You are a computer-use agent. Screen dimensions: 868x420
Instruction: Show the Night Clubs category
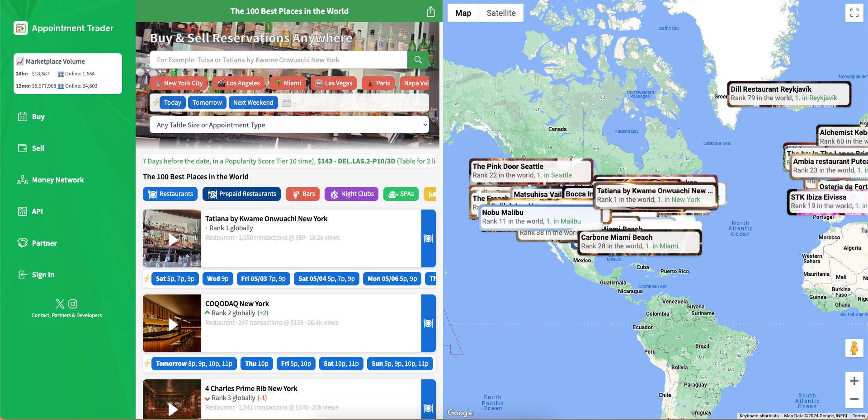[x=352, y=194]
